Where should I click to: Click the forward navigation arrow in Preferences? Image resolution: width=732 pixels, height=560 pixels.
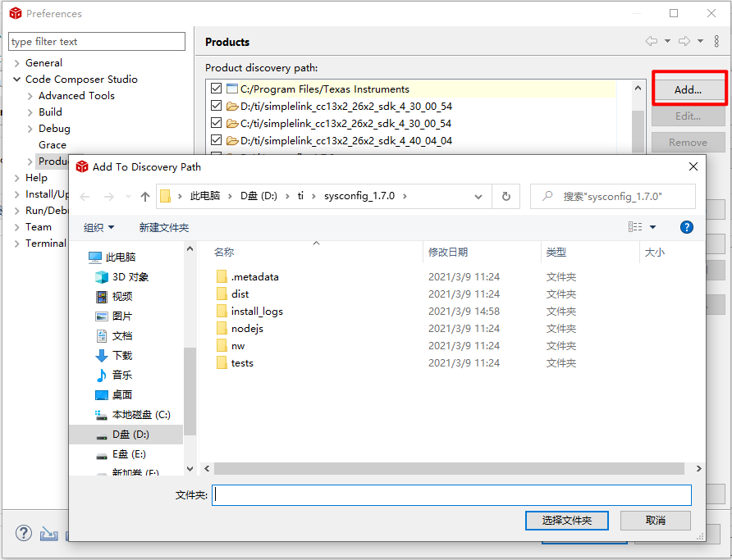(x=684, y=41)
